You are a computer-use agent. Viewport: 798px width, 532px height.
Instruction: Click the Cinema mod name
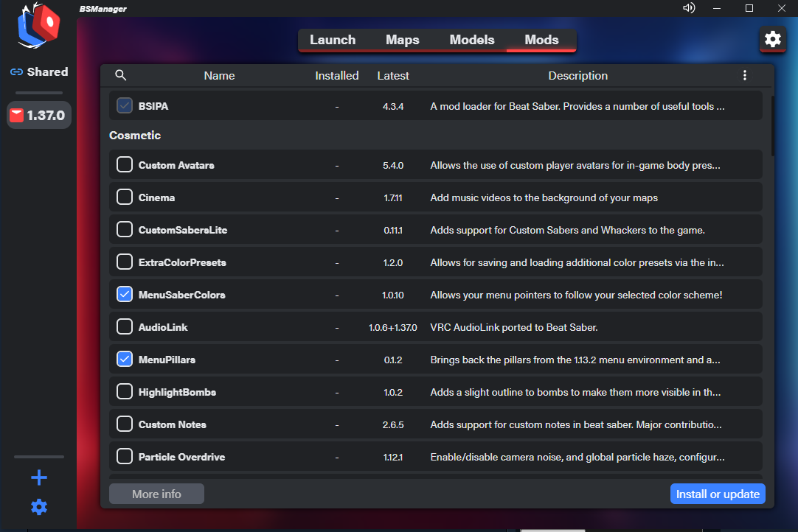click(156, 198)
